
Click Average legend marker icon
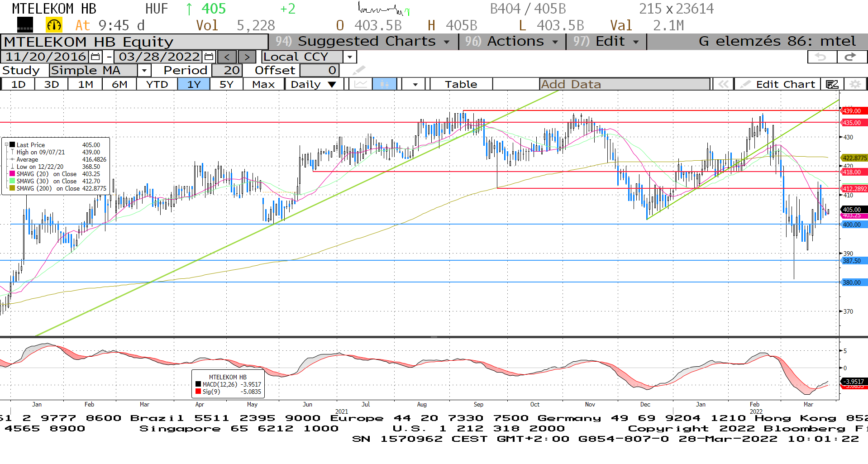[12, 159]
